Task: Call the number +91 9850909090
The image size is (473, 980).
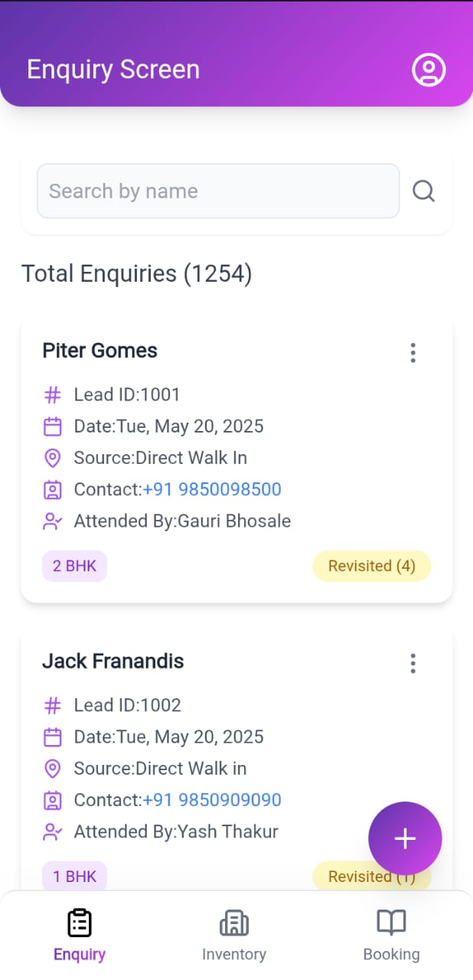Action: point(212,799)
